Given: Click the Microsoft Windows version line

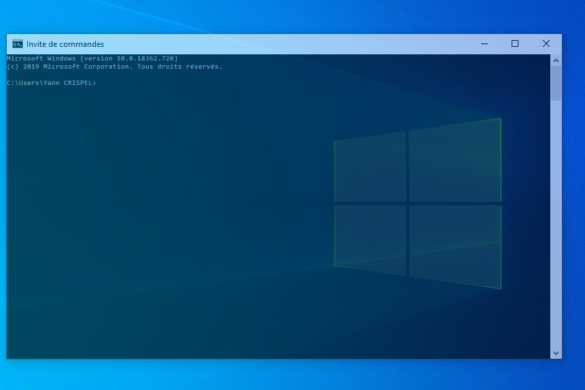Looking at the screenshot, I should pos(92,59).
